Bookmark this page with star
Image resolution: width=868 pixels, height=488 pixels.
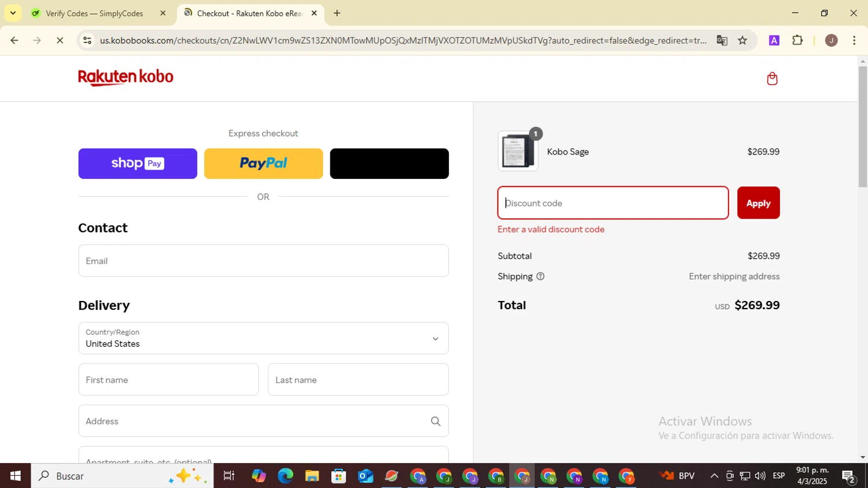742,41
